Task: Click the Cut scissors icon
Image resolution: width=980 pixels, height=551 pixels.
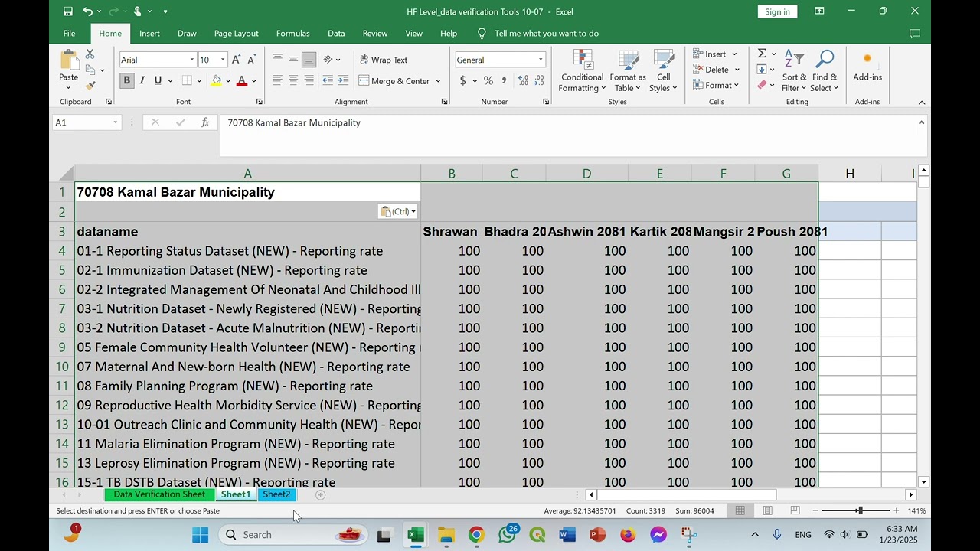Action: (90, 54)
